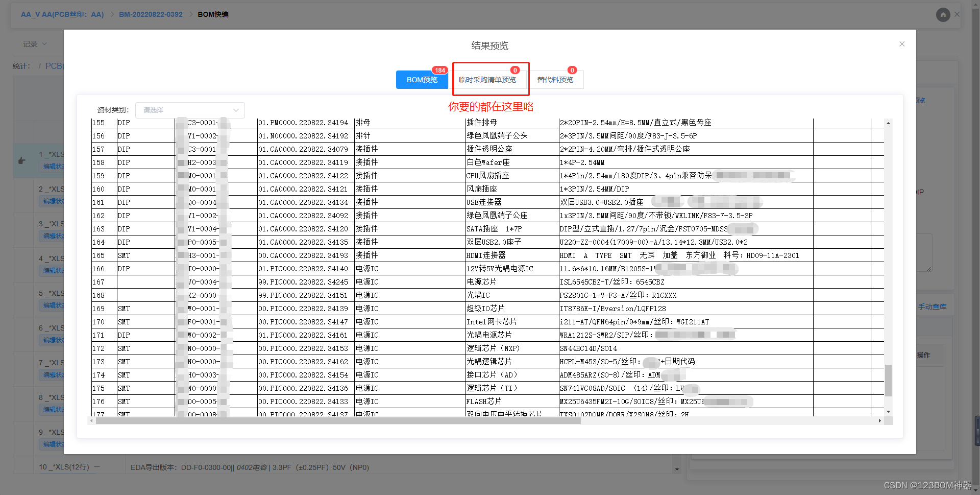
Task: Click the right arrow of the horizontal scrollbar
Action: coord(879,421)
